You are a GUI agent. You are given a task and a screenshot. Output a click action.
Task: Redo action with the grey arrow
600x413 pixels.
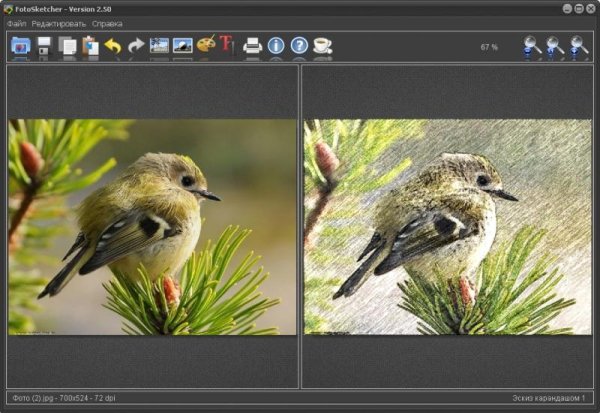136,46
